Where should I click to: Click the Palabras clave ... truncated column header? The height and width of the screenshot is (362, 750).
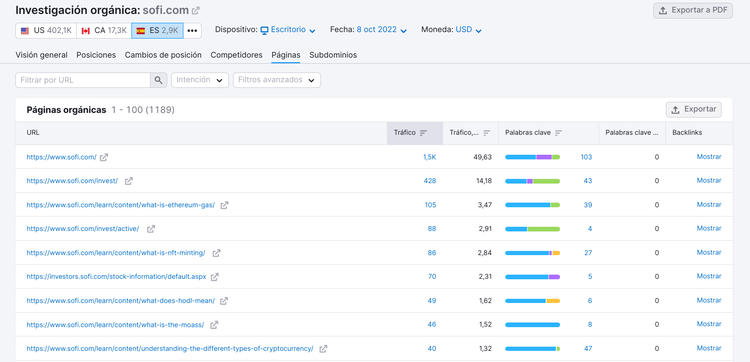pyautogui.click(x=632, y=133)
